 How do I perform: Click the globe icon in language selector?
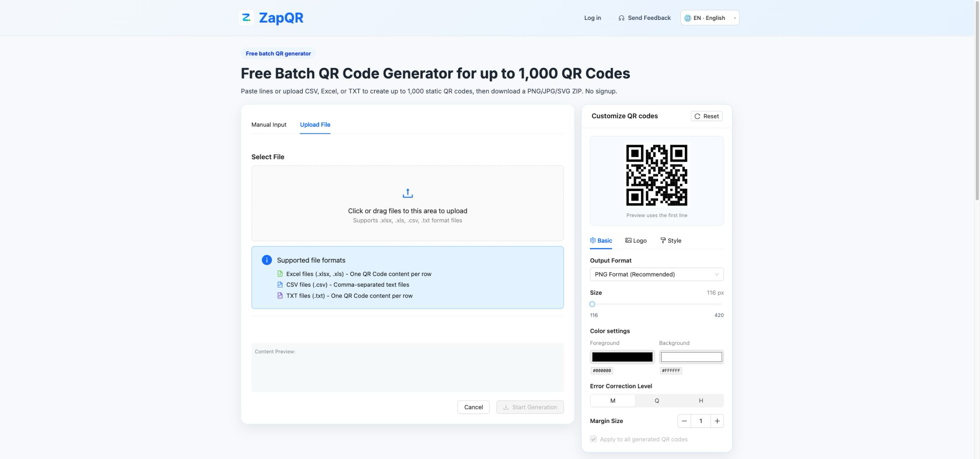point(687,18)
